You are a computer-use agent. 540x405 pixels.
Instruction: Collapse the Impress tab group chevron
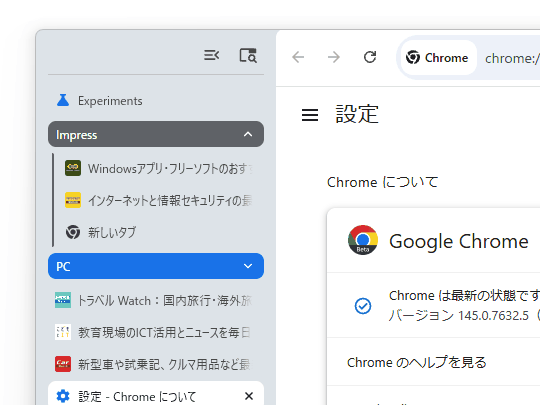coord(248,134)
